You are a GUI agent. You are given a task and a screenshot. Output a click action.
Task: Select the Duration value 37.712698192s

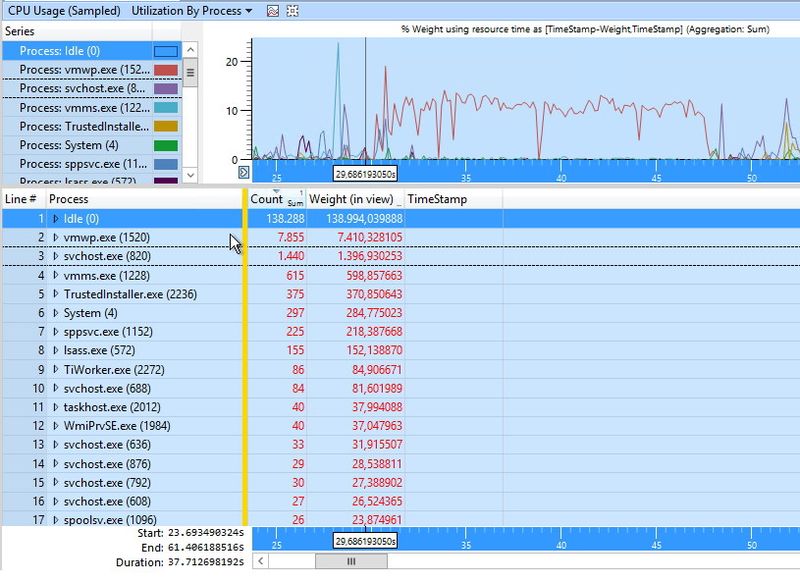[206, 562]
